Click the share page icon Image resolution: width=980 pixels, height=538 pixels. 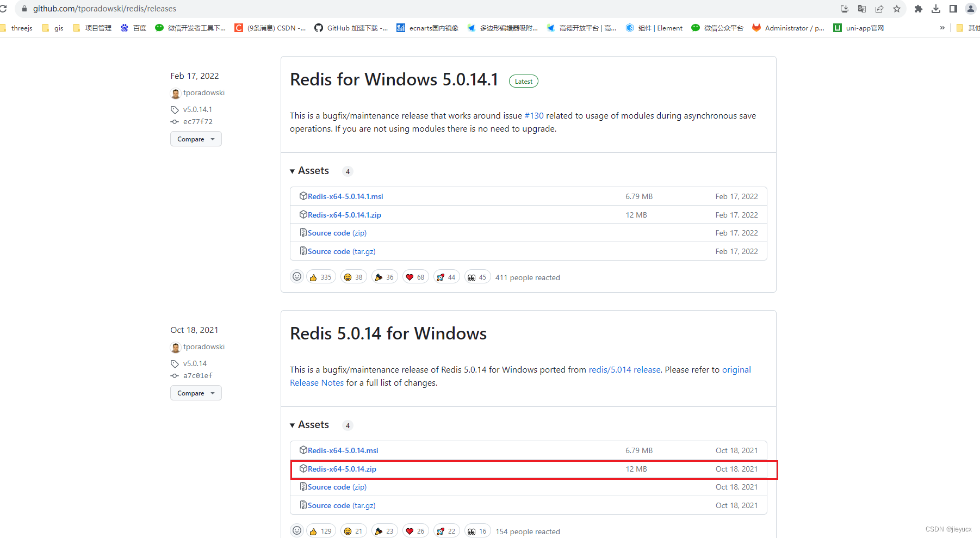coord(879,9)
